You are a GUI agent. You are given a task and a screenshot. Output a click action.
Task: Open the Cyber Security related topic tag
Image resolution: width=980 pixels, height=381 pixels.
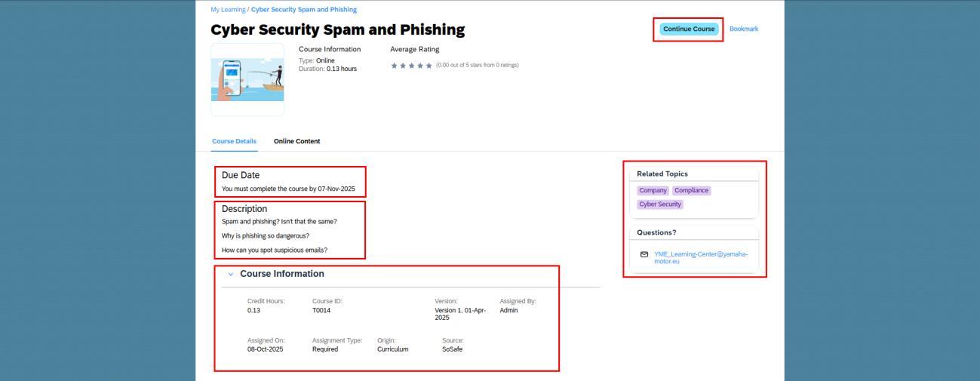point(659,204)
